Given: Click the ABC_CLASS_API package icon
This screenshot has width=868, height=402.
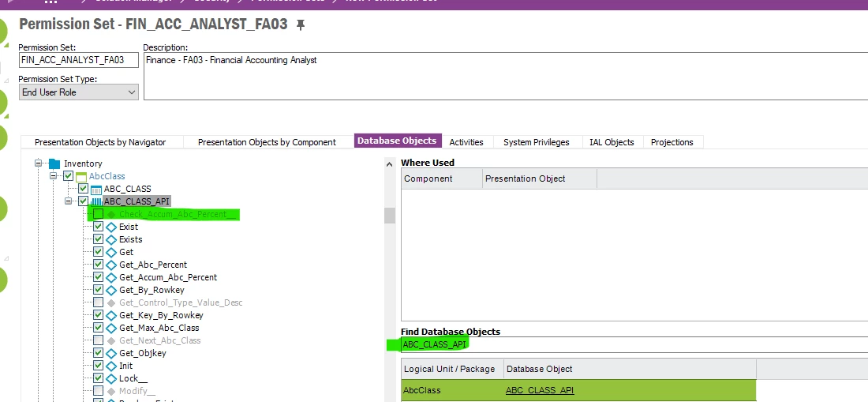Looking at the screenshot, I should click(97, 201).
